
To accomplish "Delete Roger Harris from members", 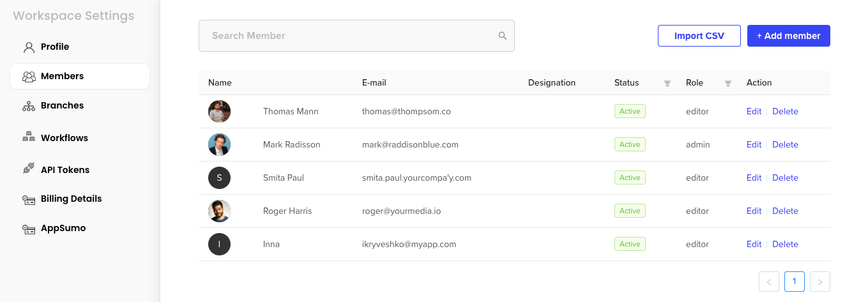I will pos(785,211).
